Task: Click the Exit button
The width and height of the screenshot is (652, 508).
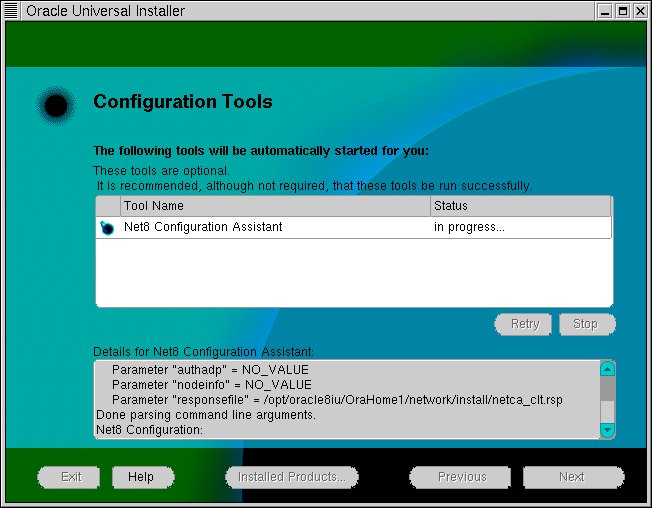Action: click(x=71, y=477)
